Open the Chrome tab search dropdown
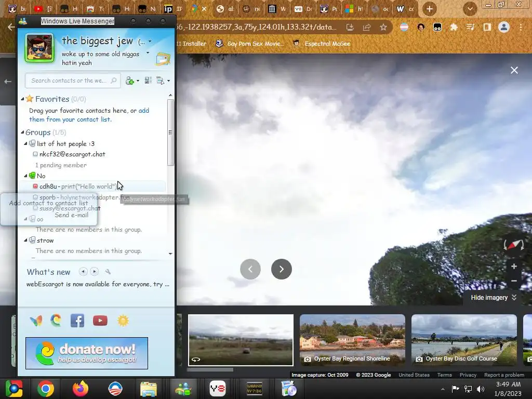532x399 pixels. click(x=470, y=9)
